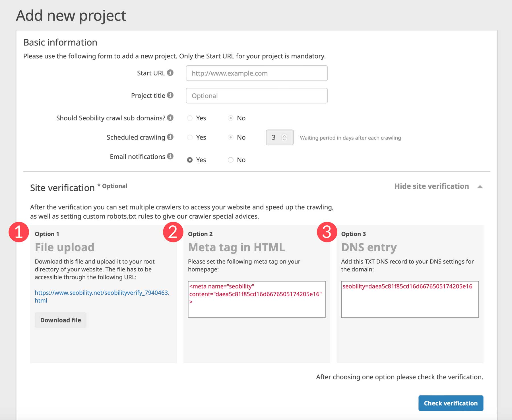The height and width of the screenshot is (420, 512).
Task: Click the DNS entry TXT record box
Action: click(x=410, y=299)
